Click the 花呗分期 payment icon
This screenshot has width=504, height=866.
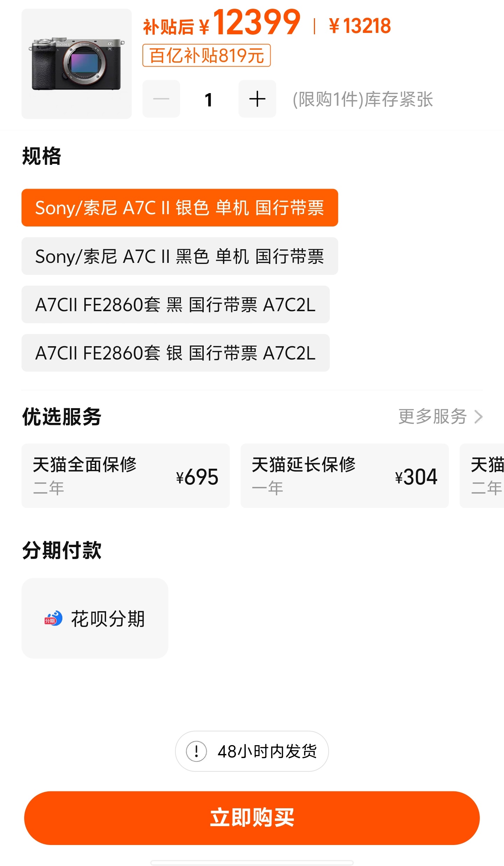[x=53, y=618]
